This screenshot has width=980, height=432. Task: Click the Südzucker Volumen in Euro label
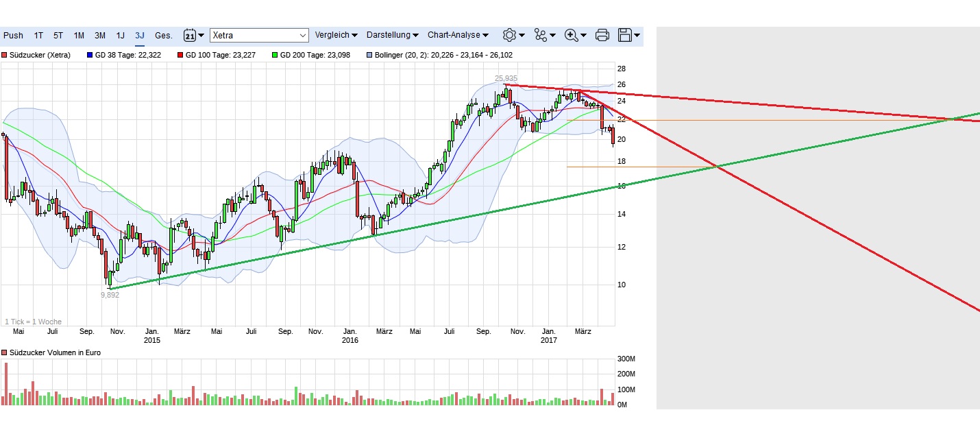(53, 352)
